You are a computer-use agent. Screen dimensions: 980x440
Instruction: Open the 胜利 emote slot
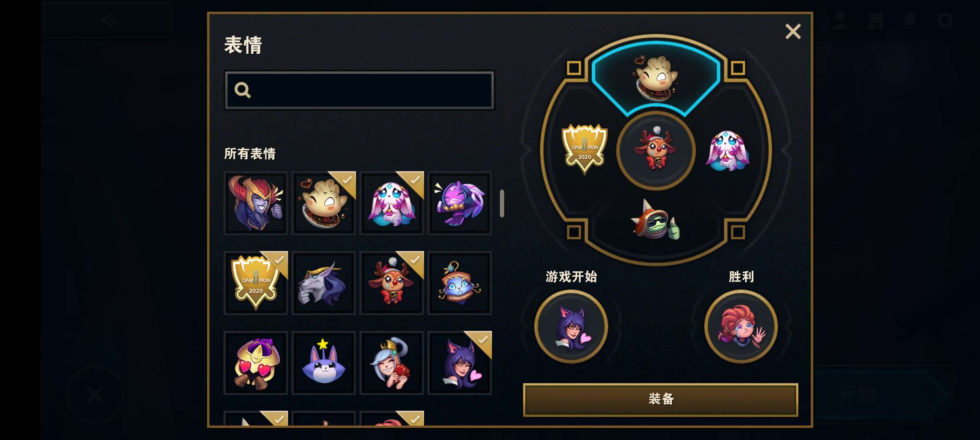tap(741, 326)
